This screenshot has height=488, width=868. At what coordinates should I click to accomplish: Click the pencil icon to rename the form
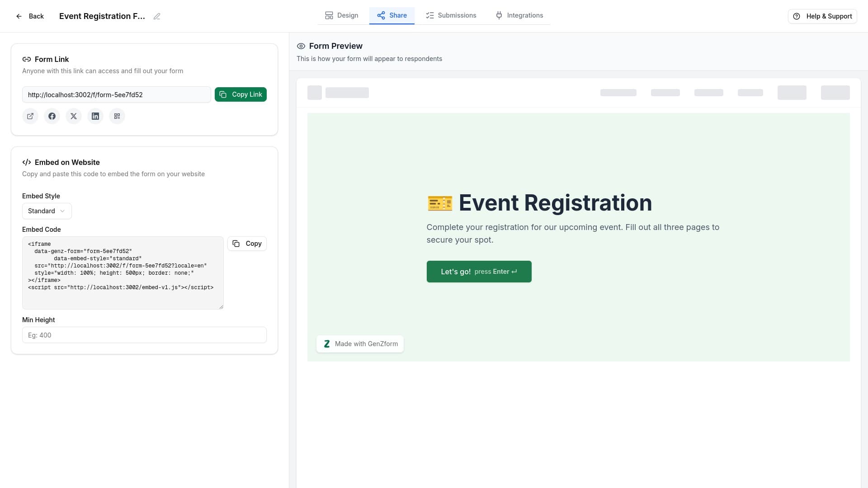pyautogui.click(x=157, y=16)
